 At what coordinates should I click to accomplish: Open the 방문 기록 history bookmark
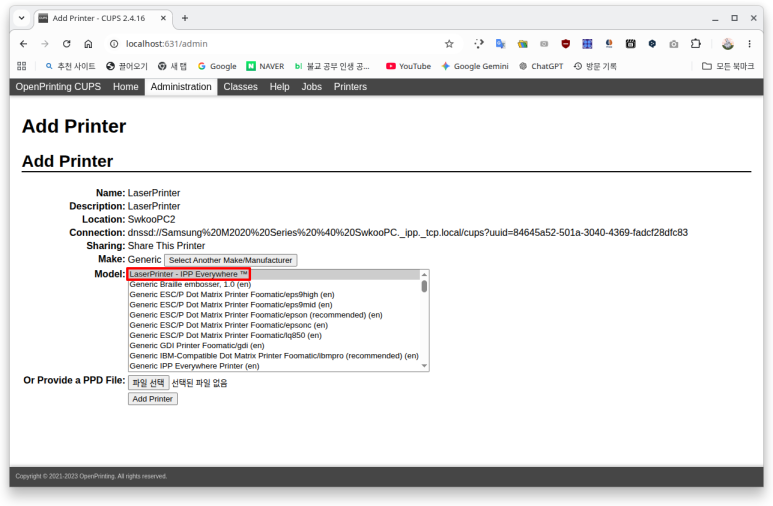click(595, 66)
